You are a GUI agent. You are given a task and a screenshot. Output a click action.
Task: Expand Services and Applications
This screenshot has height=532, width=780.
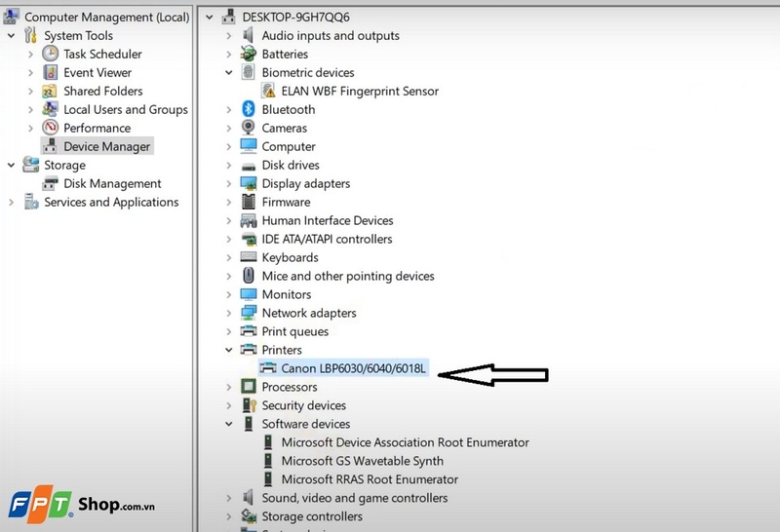(11, 203)
